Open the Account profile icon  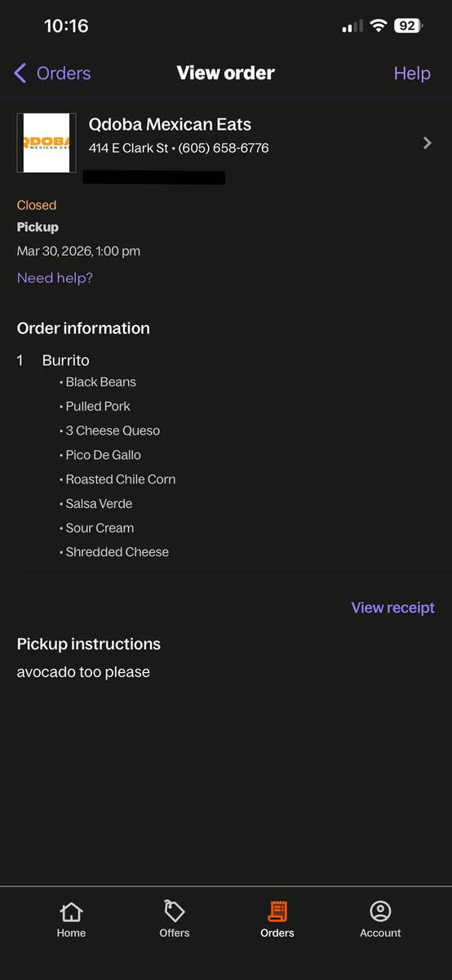[x=380, y=911]
